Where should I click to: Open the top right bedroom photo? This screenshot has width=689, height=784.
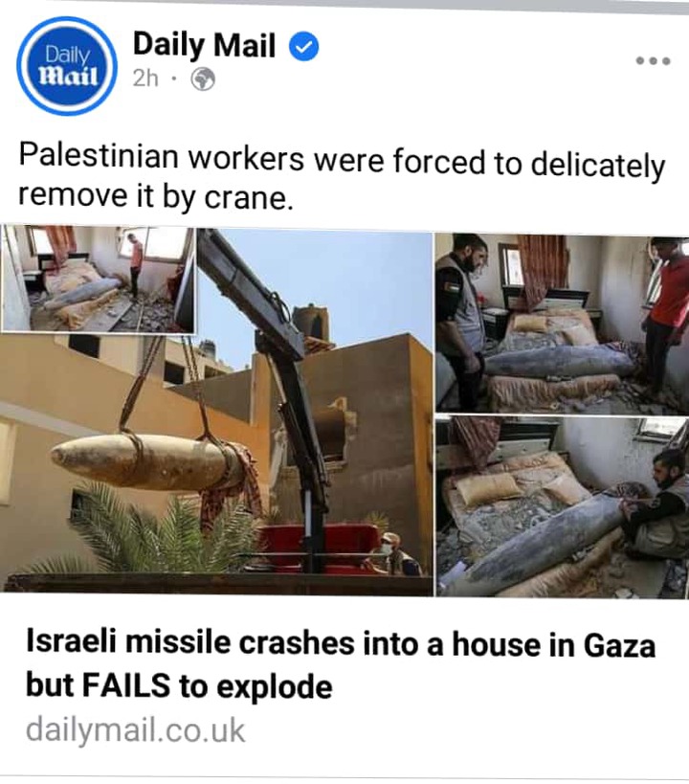point(562,324)
